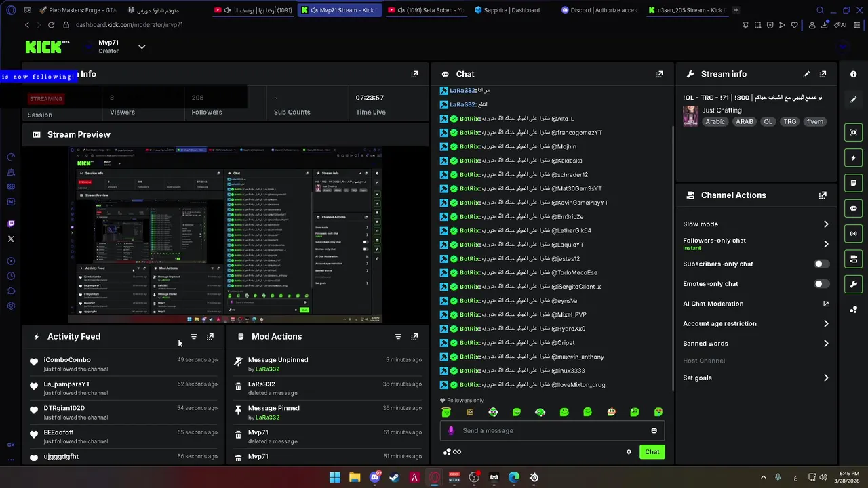Toggle the chat bubble widget sidebar icon
This screenshot has width=868, height=488.
[854, 208]
